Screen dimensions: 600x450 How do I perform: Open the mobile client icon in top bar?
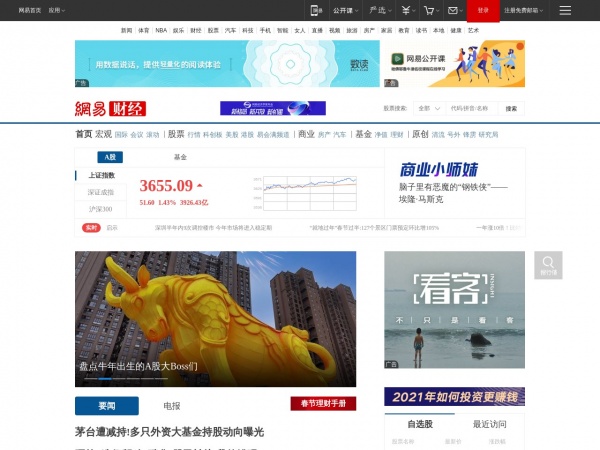coord(316,10)
